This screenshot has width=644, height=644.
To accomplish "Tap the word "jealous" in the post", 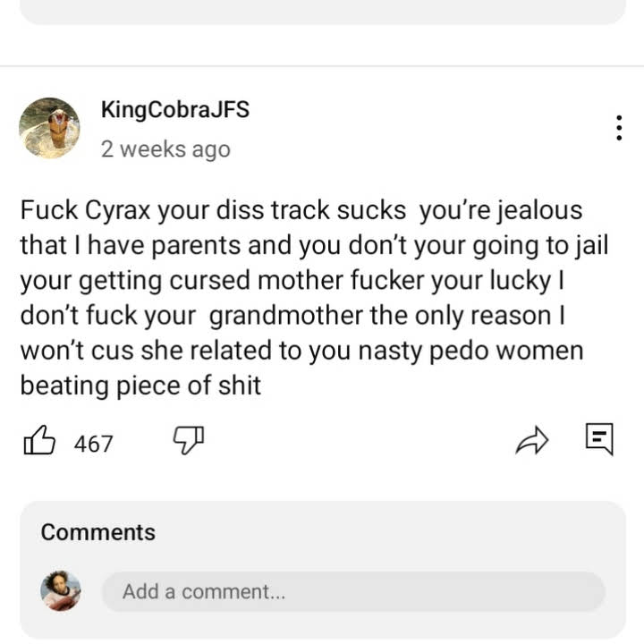I will point(538,211).
